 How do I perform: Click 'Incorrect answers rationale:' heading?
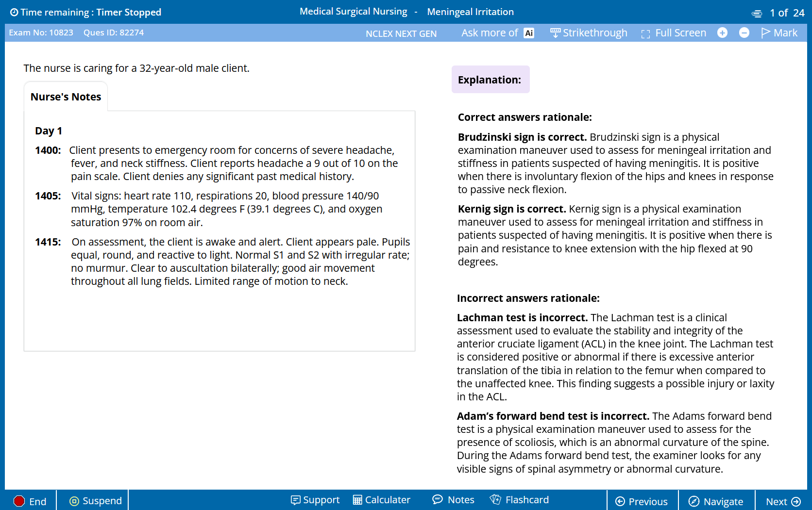[528, 298]
